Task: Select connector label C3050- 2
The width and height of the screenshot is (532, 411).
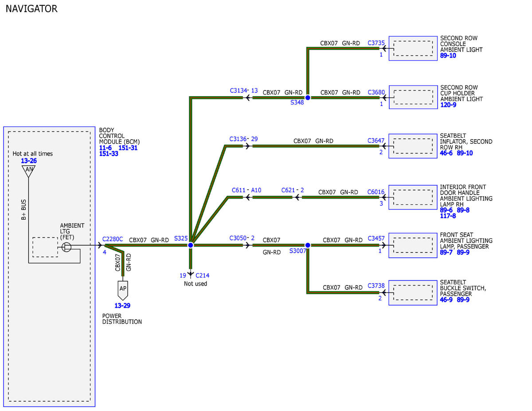Action: [x=242, y=238]
